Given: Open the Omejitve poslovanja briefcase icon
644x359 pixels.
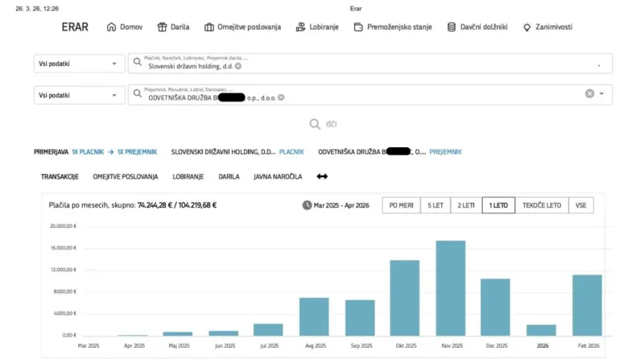Looking at the screenshot, I should [209, 27].
